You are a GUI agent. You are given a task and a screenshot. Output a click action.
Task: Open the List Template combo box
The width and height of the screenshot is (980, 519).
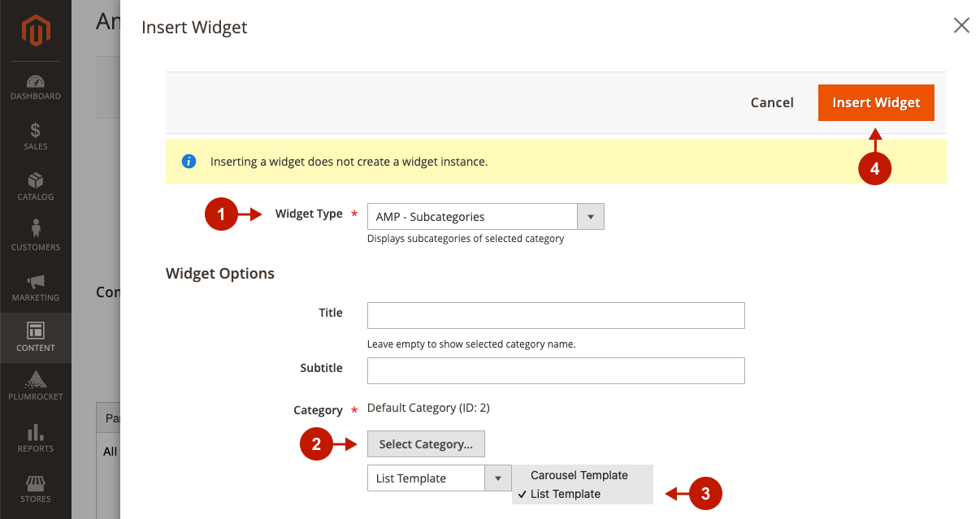427,478
